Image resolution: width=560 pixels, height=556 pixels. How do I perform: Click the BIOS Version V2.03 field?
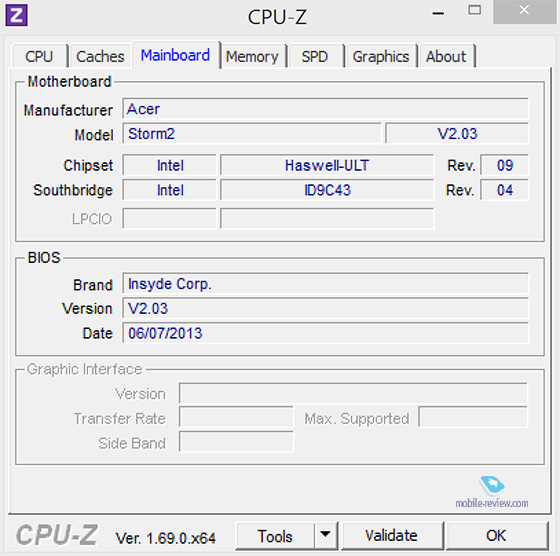pyautogui.click(x=325, y=308)
